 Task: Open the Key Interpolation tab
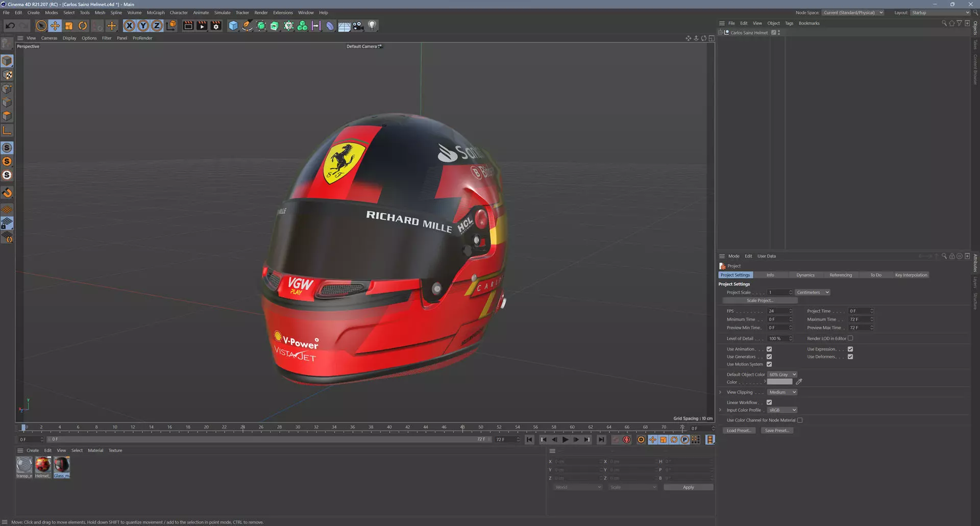click(x=911, y=275)
